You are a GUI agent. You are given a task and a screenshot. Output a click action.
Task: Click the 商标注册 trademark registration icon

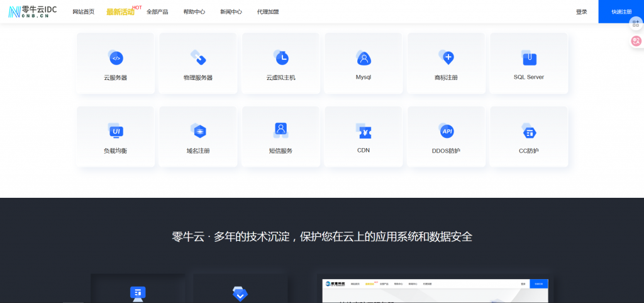pos(446,58)
